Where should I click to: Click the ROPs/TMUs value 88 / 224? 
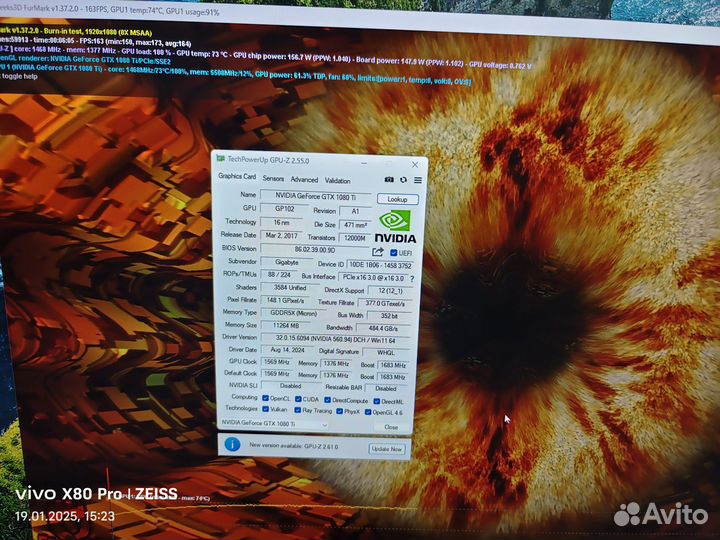click(x=279, y=275)
